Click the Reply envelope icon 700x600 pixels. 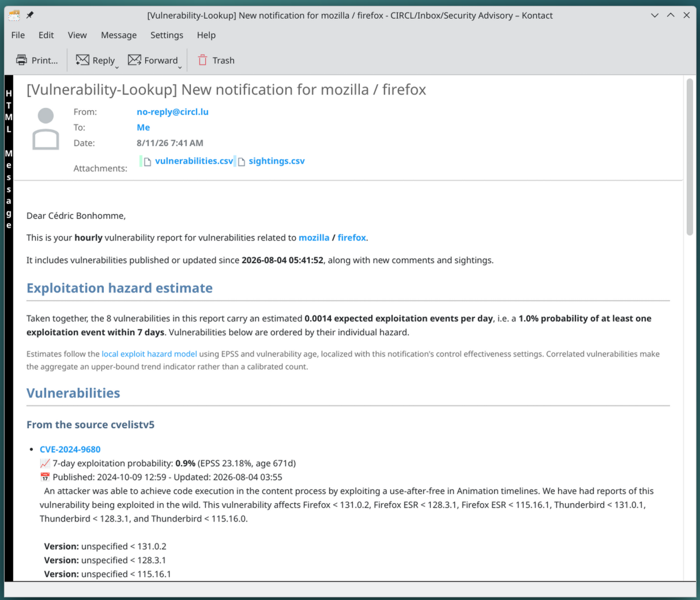point(82,60)
